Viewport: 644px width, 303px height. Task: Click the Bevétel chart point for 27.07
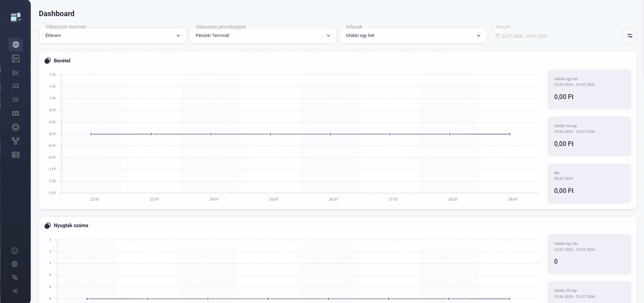coord(390,134)
